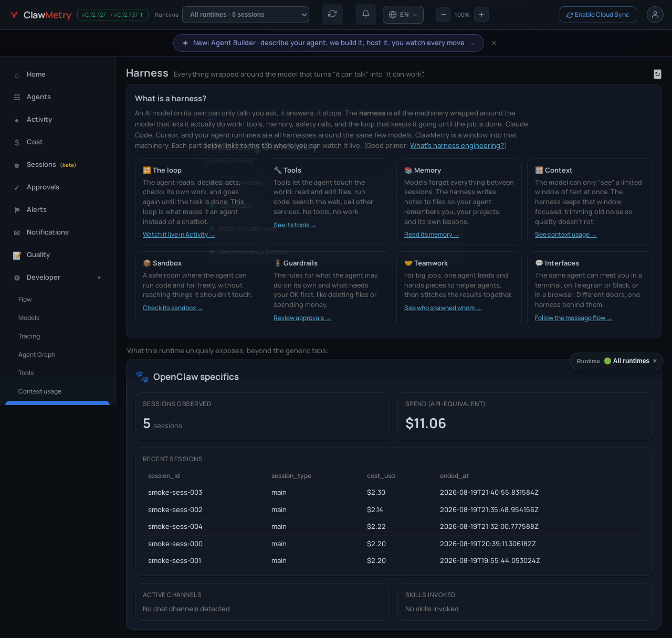The width and height of the screenshot is (672, 638).
Task: Click the ClawMetry logo icon
Action: tap(14, 15)
